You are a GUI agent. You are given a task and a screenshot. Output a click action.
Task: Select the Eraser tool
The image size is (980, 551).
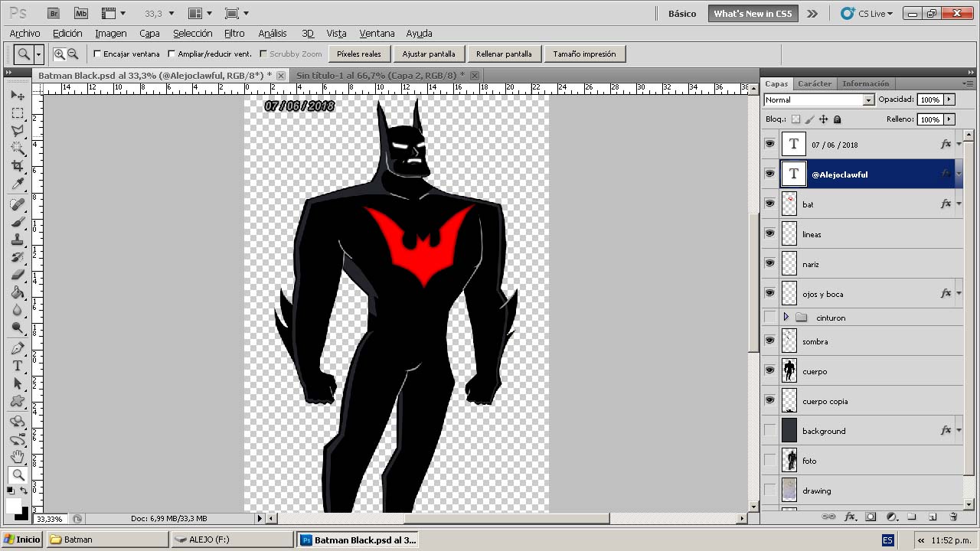click(18, 275)
